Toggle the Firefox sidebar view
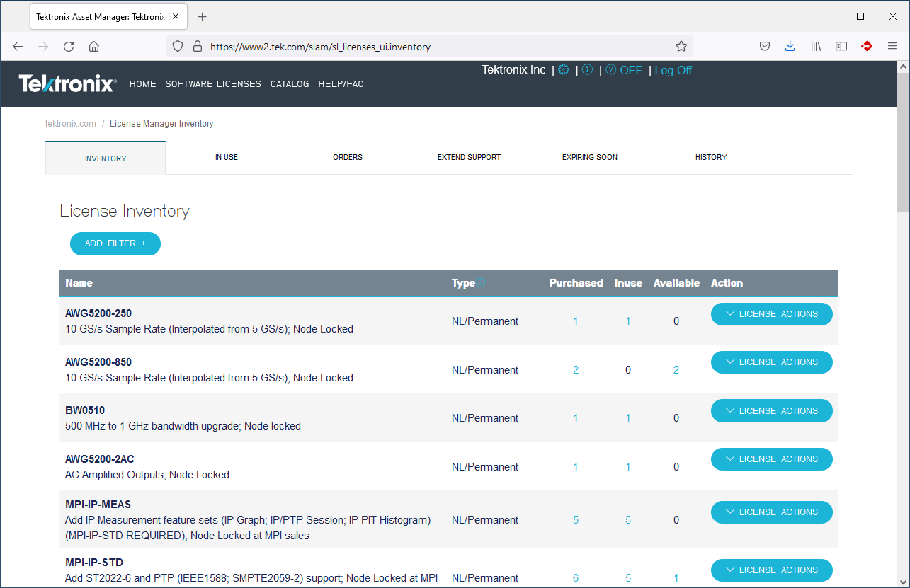The width and height of the screenshot is (910, 588). click(x=841, y=47)
